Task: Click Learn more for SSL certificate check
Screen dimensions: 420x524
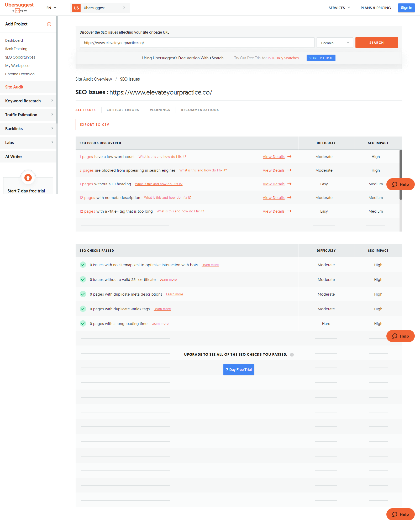Action: pos(168,280)
